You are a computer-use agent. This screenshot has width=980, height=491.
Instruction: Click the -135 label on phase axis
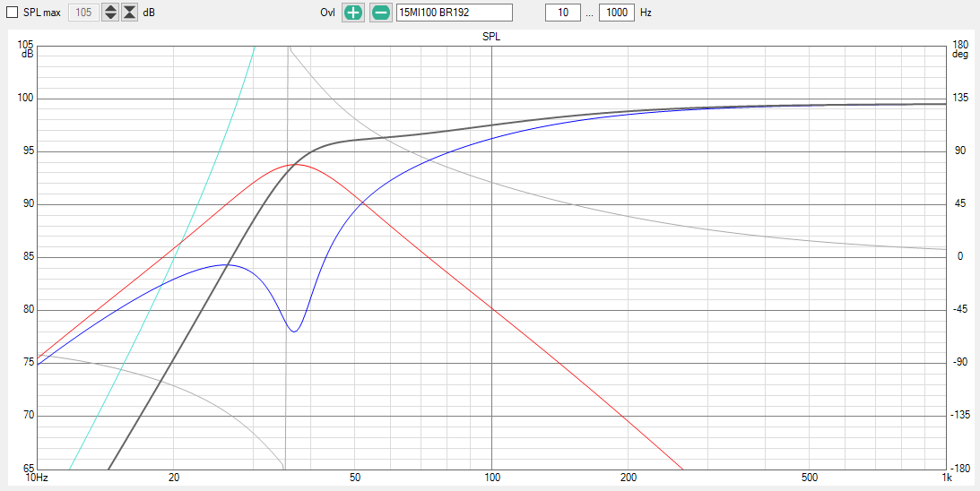tap(960, 416)
